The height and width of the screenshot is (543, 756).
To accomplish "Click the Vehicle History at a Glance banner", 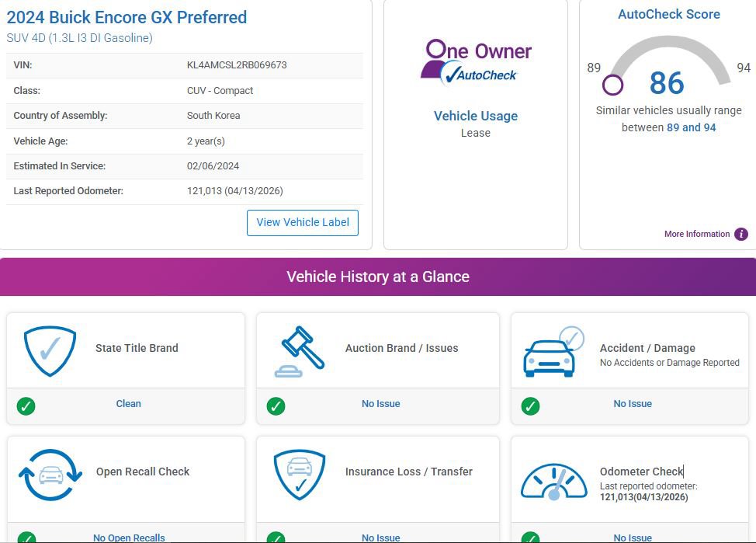I will click(378, 277).
